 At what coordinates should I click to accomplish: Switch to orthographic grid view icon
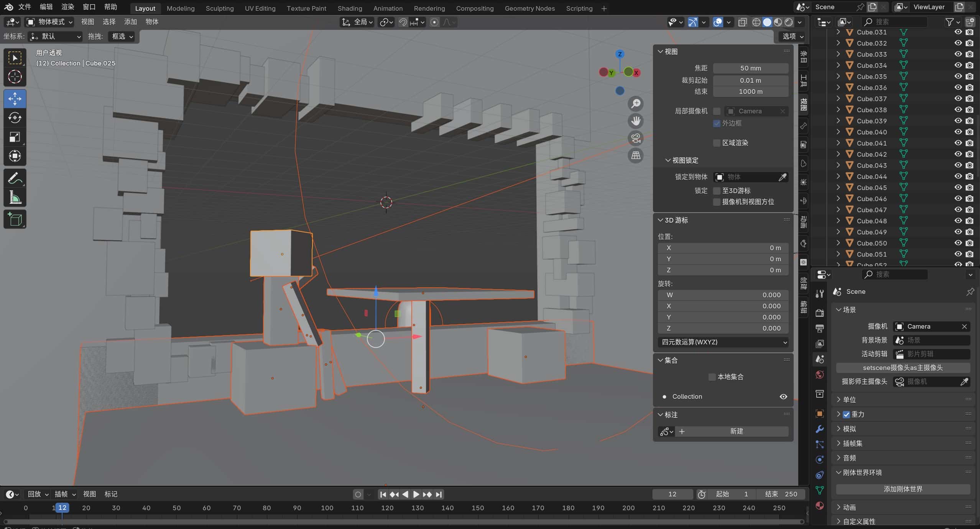[636, 156]
